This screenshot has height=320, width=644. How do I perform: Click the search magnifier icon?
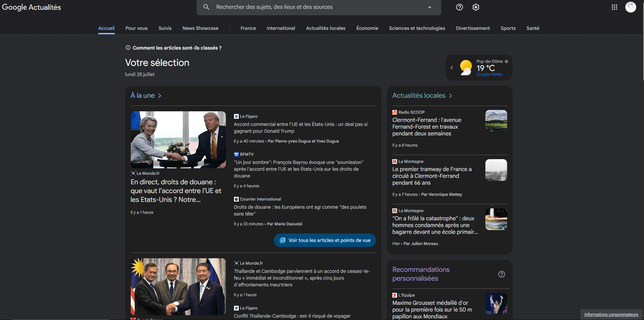(206, 7)
